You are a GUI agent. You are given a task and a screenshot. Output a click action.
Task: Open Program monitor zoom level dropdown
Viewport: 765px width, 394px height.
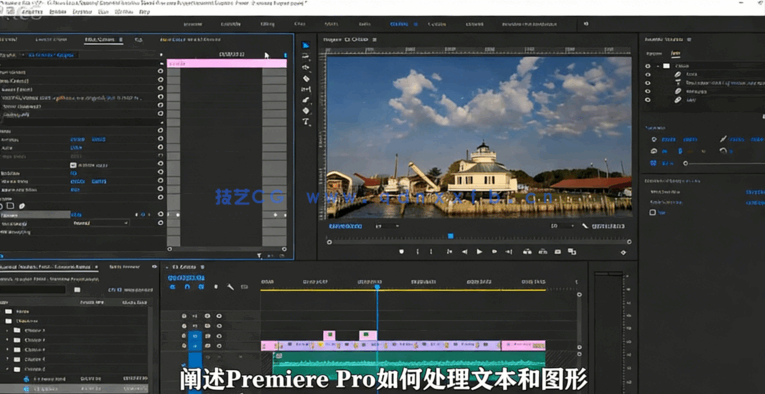(387, 226)
